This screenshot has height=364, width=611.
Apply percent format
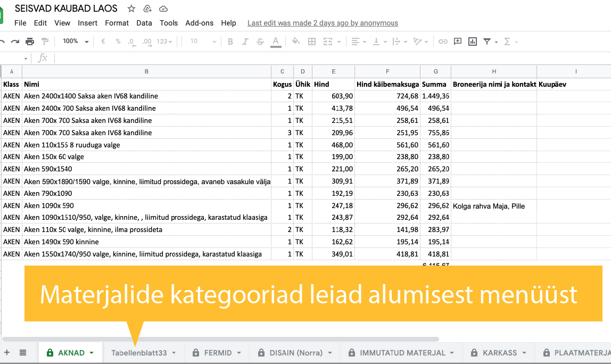(118, 42)
